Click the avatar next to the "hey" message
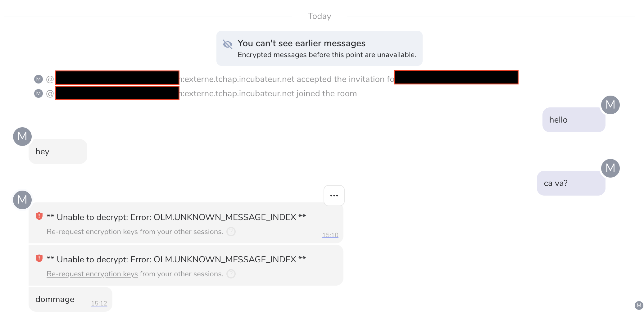Viewport: 644px width, 321px height. (22, 137)
